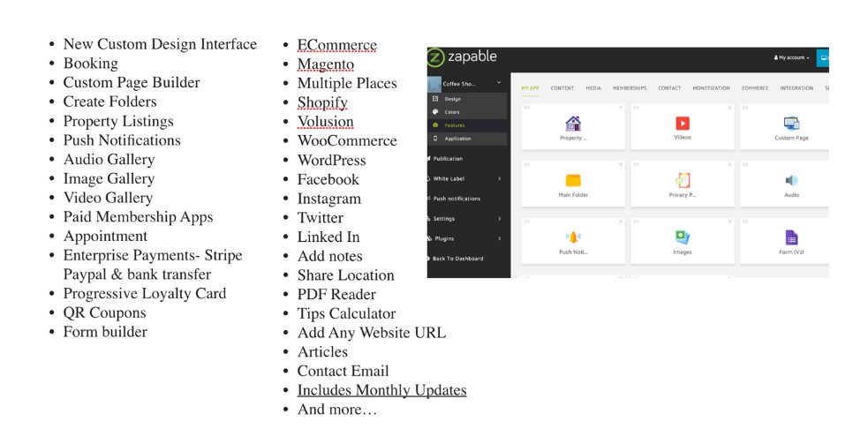Switch to the MY APP tab
Image resolution: width=868 pixels, height=444 pixels.
(531, 88)
